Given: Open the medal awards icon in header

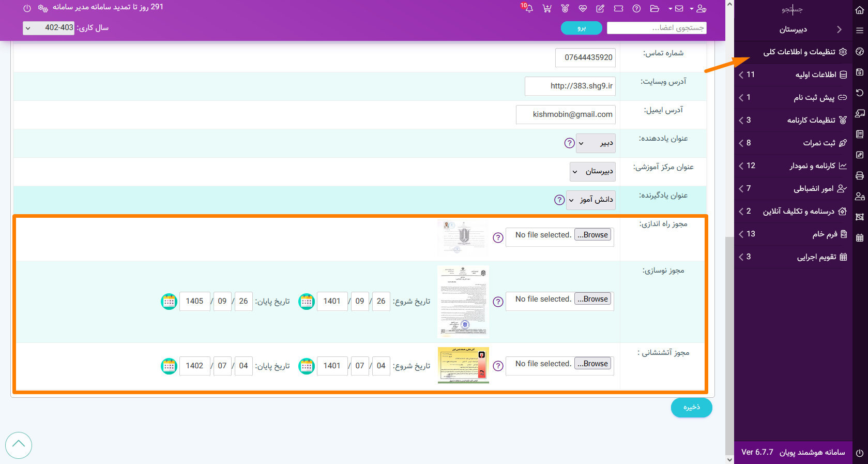Looking at the screenshot, I should 565,8.
